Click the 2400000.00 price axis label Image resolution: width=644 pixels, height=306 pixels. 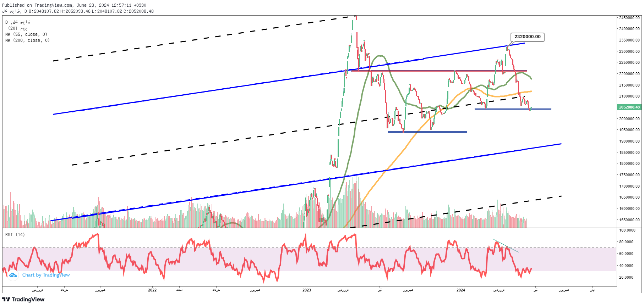point(629,29)
